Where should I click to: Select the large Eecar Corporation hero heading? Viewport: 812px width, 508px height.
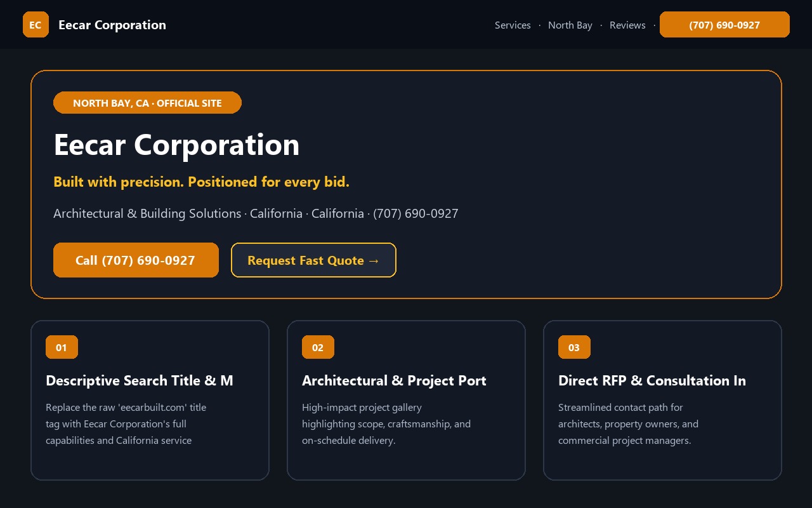[x=176, y=145]
